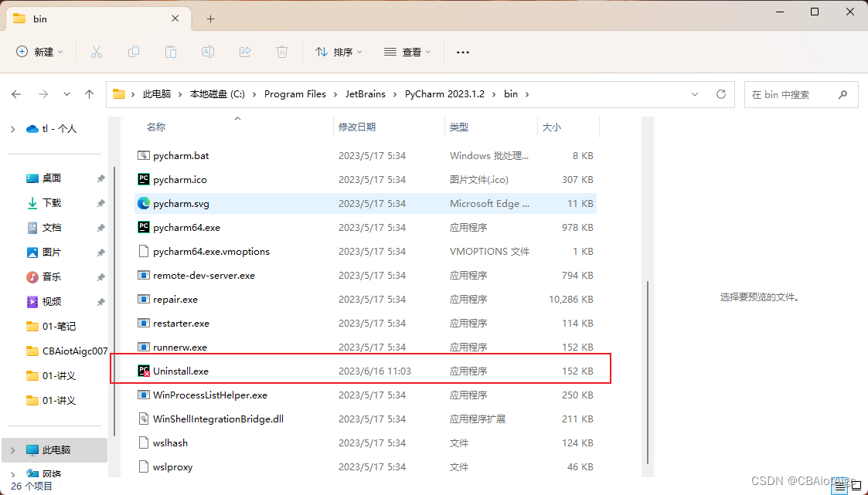Open Desktop (桌面) in sidebar
This screenshot has height=495, width=868.
tap(52, 178)
